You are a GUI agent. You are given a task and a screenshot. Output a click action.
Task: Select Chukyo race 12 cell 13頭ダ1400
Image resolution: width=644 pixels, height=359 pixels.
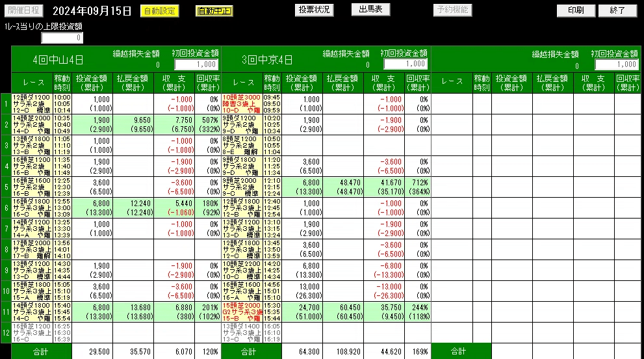[x=242, y=333]
